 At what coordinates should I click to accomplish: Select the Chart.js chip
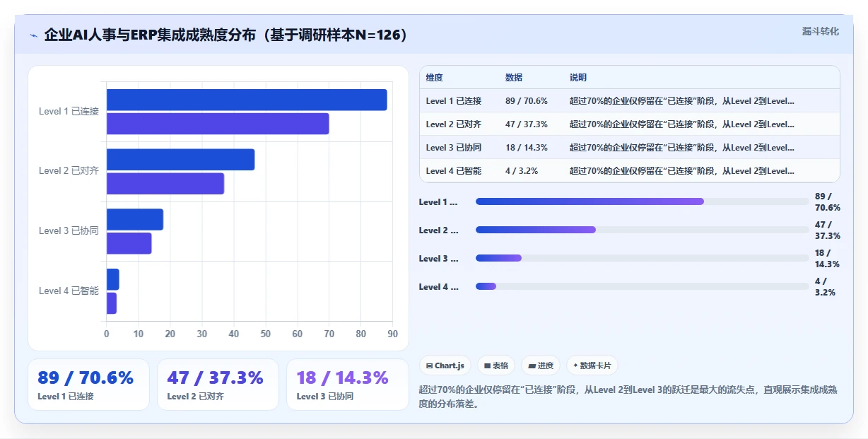coord(445,365)
